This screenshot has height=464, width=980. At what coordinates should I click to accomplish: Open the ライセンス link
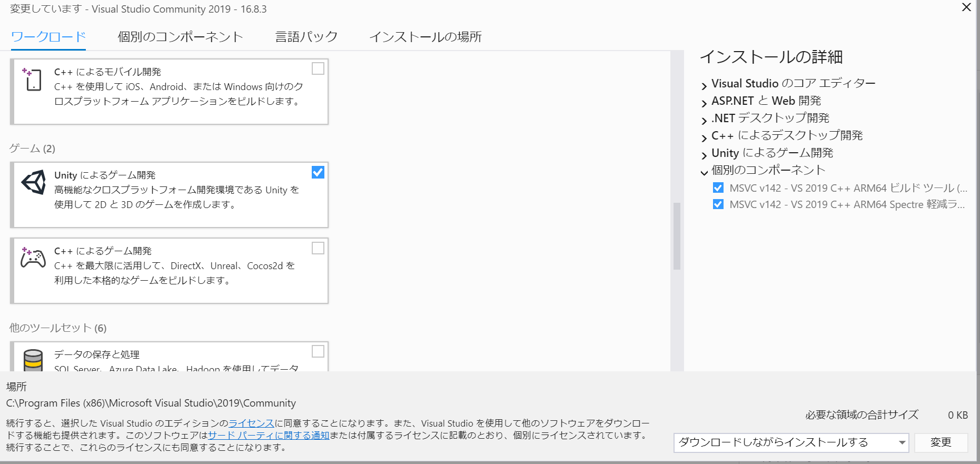click(x=251, y=423)
